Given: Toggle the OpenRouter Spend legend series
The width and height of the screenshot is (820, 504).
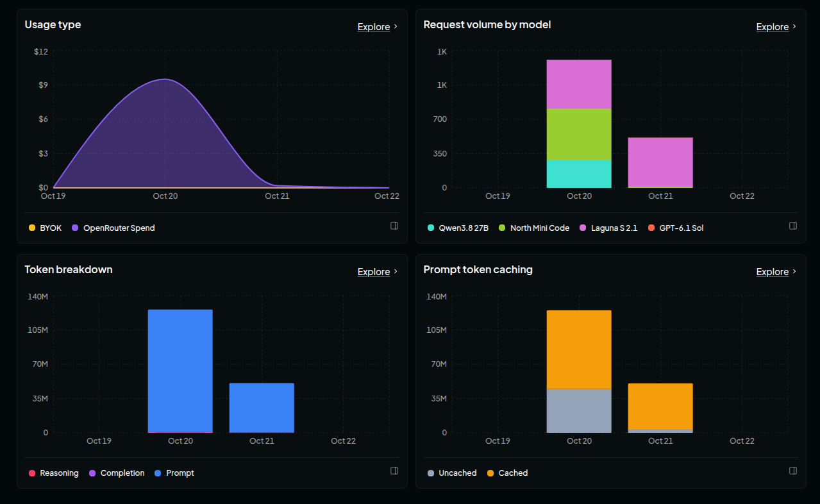Looking at the screenshot, I should [x=113, y=228].
